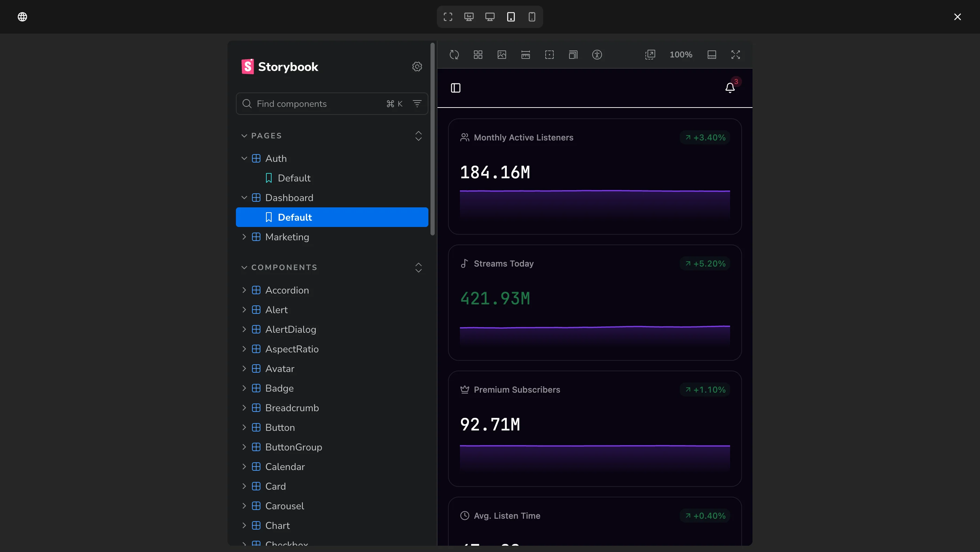The width and height of the screenshot is (980, 552).
Task: Select the mobile phone viewport icon
Action: point(532,17)
